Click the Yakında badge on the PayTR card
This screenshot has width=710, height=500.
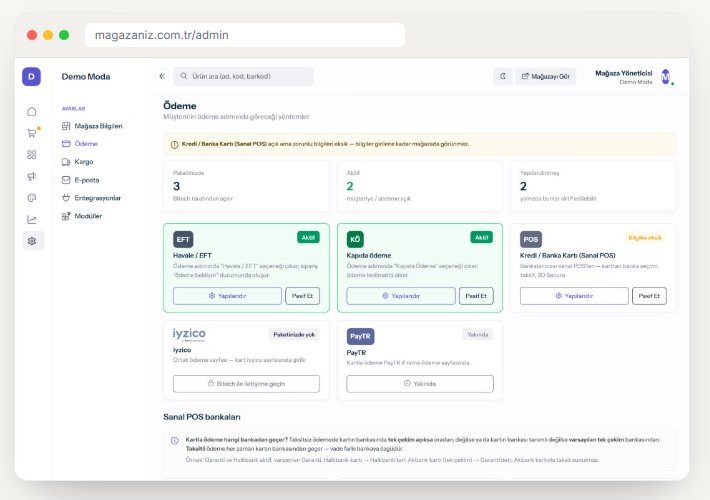pyautogui.click(x=478, y=334)
